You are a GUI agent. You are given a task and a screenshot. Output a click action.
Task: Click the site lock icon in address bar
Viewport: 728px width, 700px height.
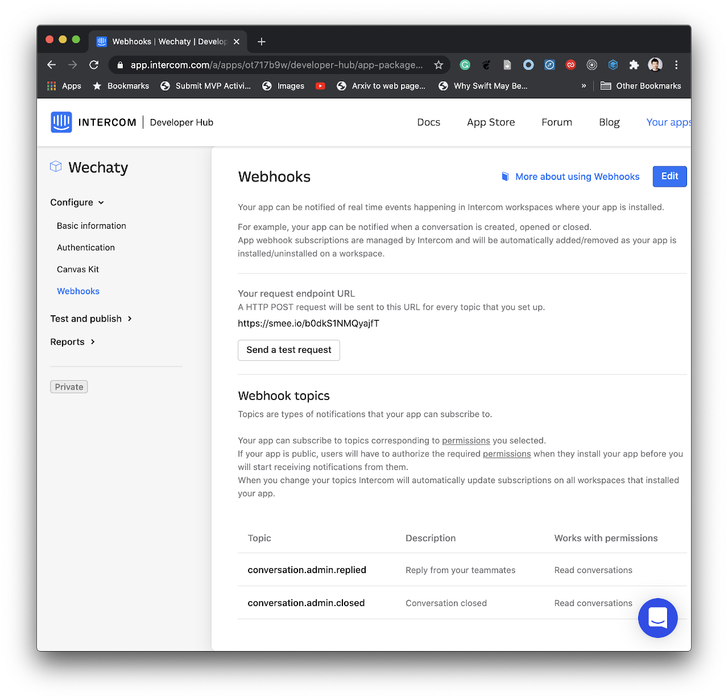pos(120,65)
